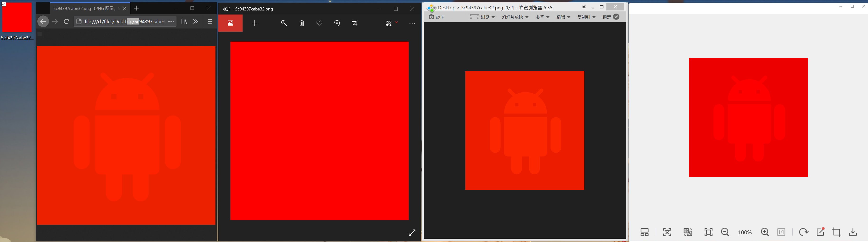This screenshot has height=242, width=868.
Task: Open the Photos more options ellipsis
Action: 412,23
